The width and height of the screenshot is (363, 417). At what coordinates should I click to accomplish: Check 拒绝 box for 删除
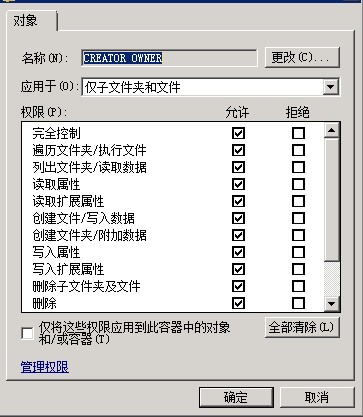(298, 303)
